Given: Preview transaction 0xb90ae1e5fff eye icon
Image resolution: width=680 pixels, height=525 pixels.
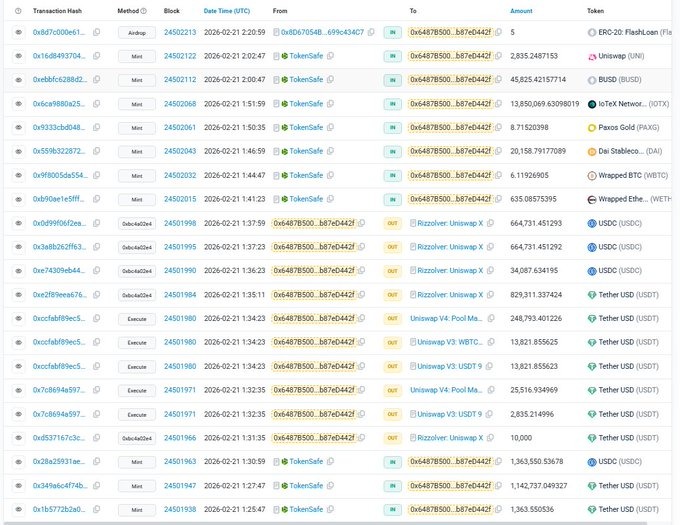Looking at the screenshot, I should 19,199.
